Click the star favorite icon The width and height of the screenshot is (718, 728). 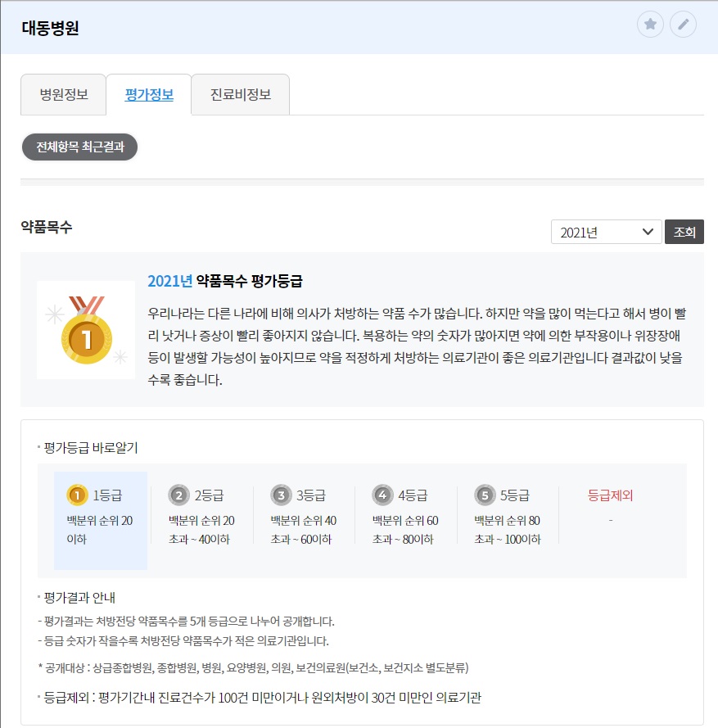[651, 25]
